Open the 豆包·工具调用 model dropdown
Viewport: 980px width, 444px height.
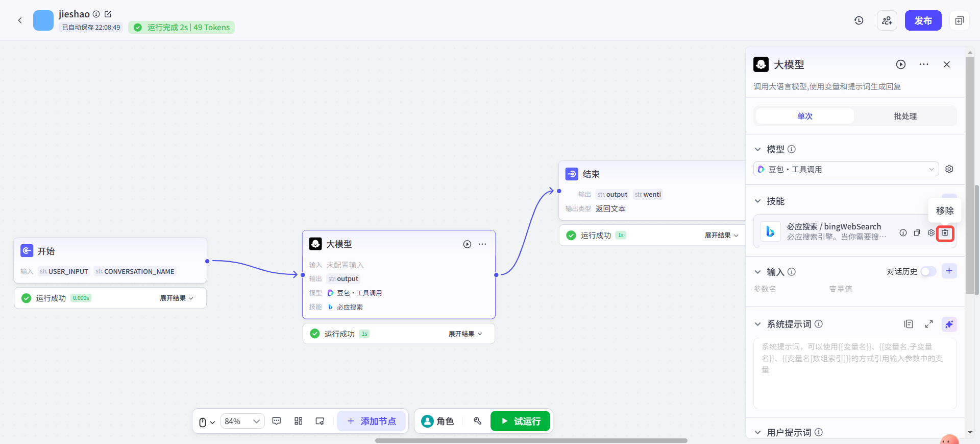tap(846, 169)
